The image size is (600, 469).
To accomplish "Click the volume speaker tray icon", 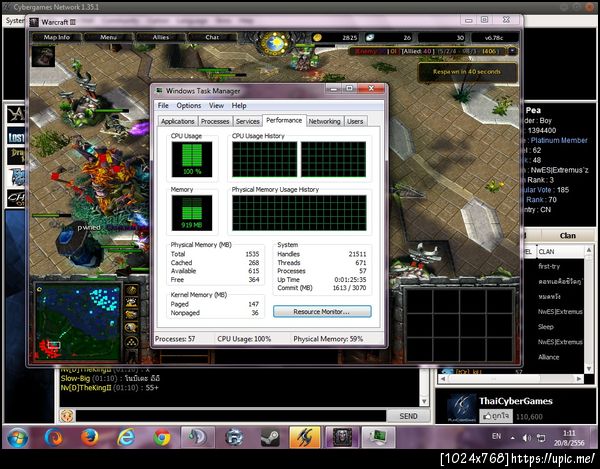I will [x=527, y=438].
